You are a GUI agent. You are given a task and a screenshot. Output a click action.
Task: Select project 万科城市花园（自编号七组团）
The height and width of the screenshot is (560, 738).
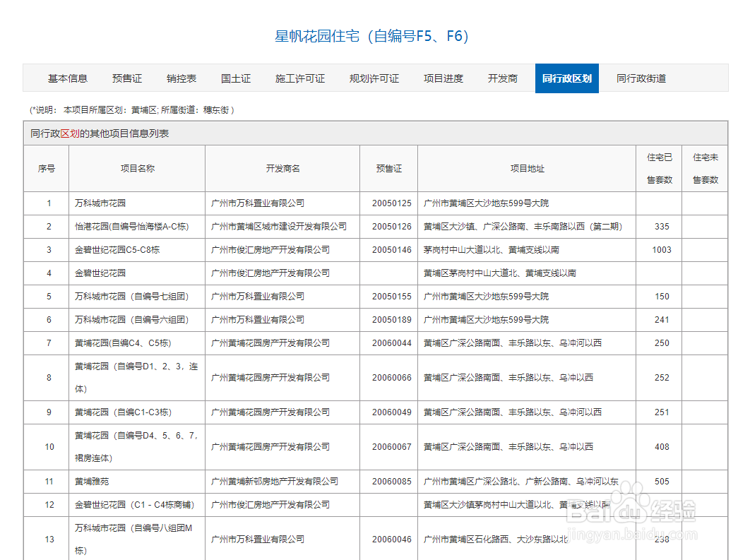pos(132,297)
